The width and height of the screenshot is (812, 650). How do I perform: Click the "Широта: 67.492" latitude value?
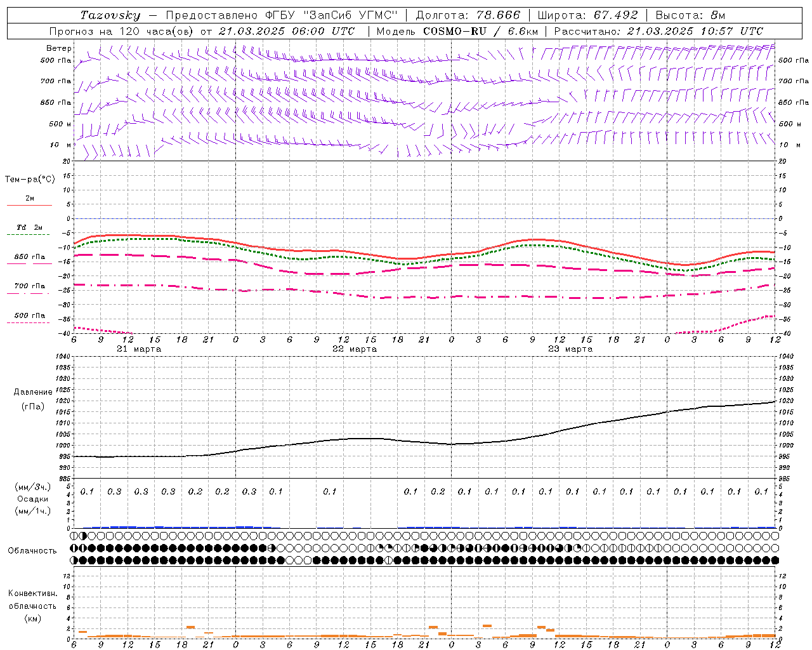point(587,15)
